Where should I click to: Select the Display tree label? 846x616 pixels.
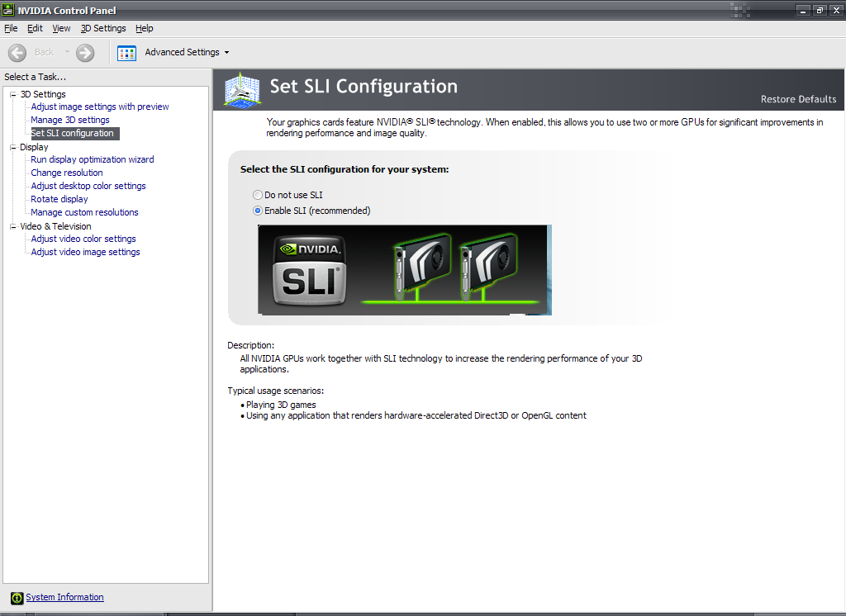(x=34, y=147)
